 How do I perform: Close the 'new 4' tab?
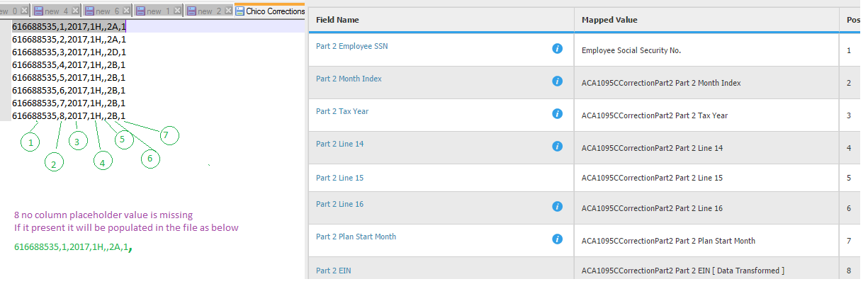click(x=76, y=11)
